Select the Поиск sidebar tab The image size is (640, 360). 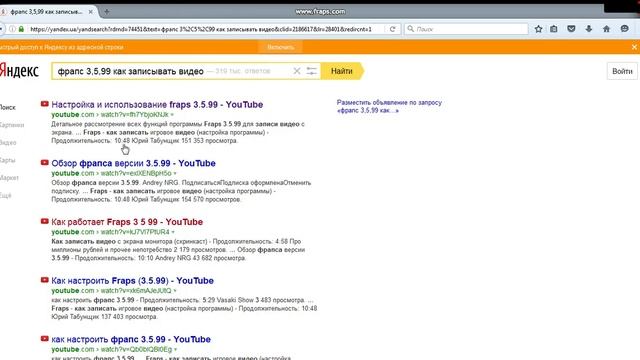[8, 107]
